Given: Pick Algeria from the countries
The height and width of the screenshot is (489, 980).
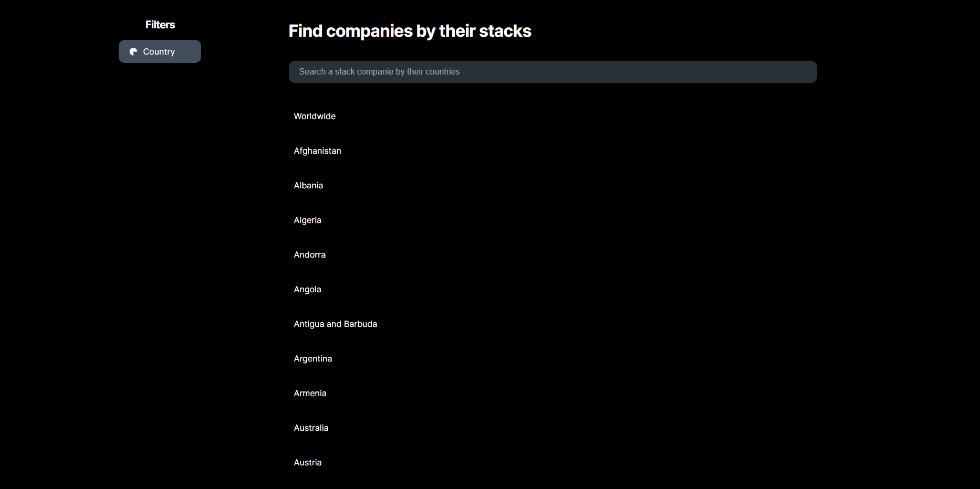Looking at the screenshot, I should click(307, 220).
